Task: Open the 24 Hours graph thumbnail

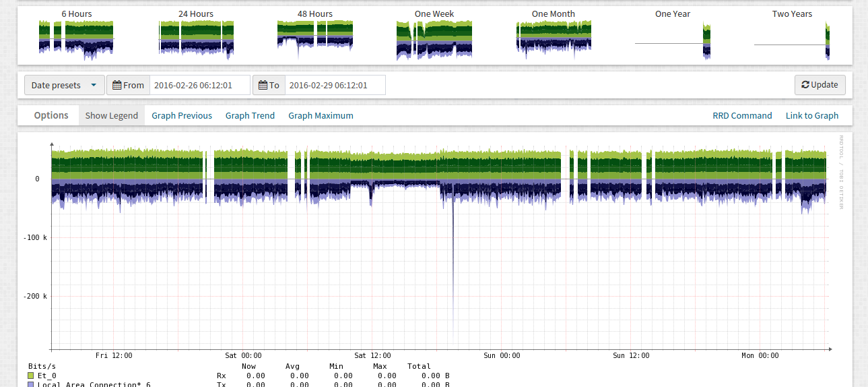Action: (196, 39)
